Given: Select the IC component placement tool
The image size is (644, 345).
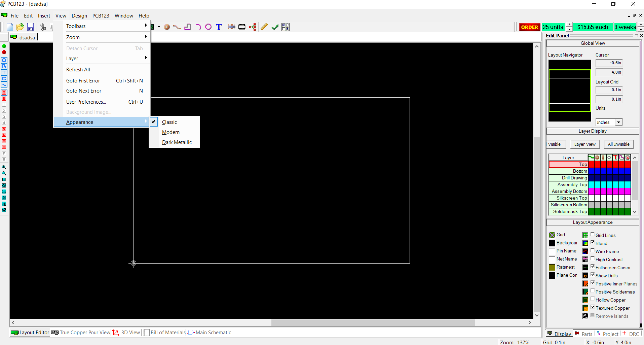Looking at the screenshot, I should pyautogui.click(x=231, y=27).
